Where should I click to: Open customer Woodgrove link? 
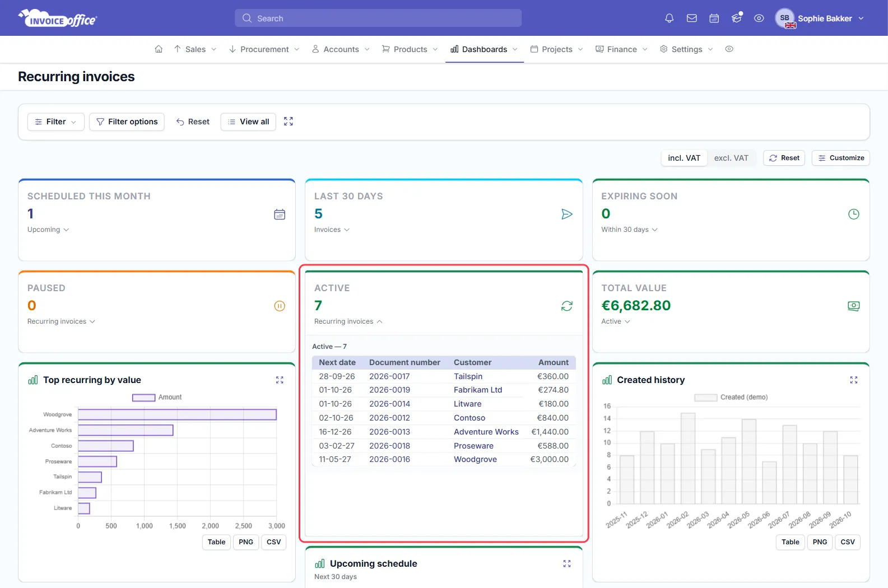click(475, 459)
